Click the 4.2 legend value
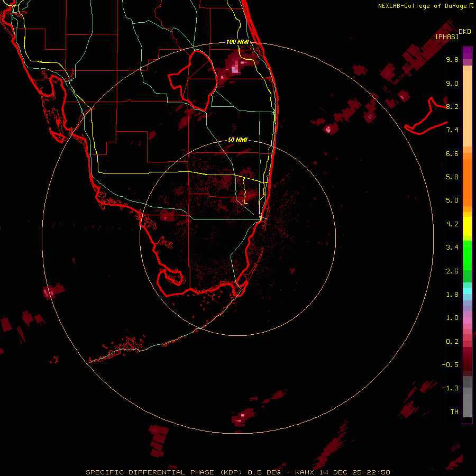This screenshot has height=476, width=476. click(x=452, y=224)
